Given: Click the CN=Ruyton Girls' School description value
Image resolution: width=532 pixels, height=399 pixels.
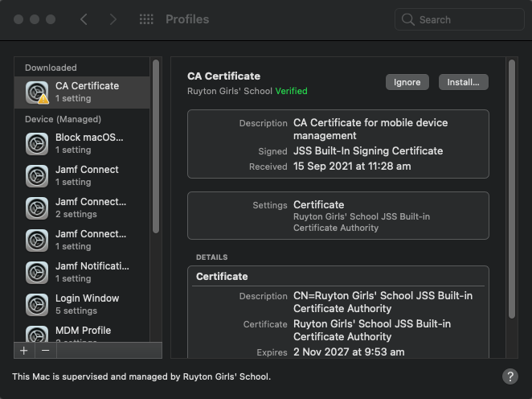Looking at the screenshot, I should pos(383,302).
